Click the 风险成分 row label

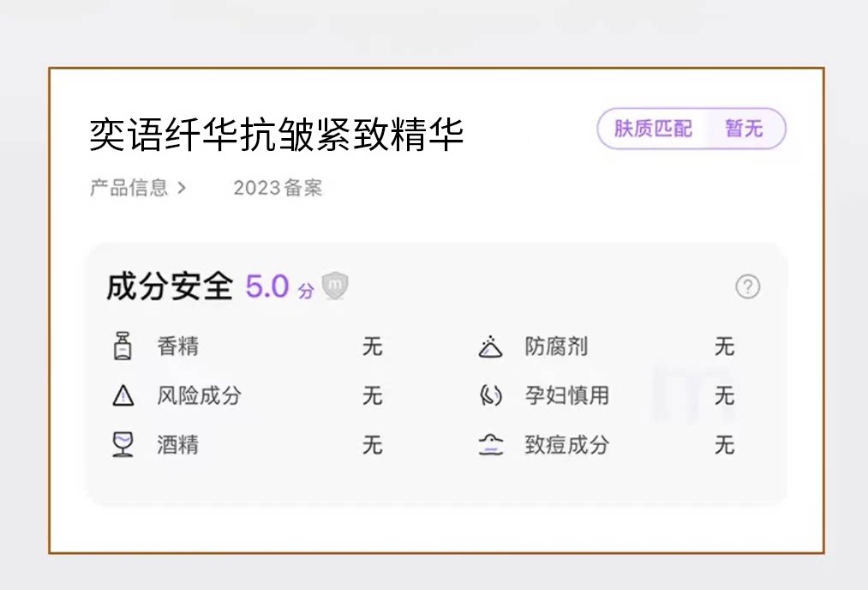click(200, 395)
